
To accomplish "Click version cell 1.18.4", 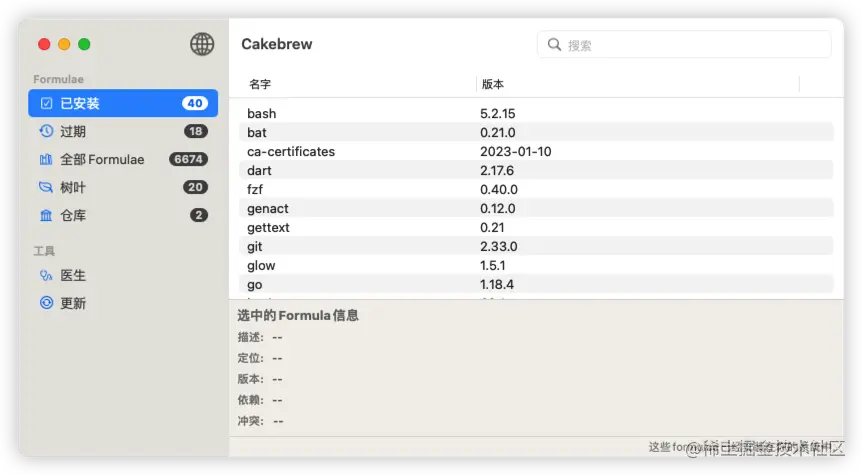I will 497,284.
